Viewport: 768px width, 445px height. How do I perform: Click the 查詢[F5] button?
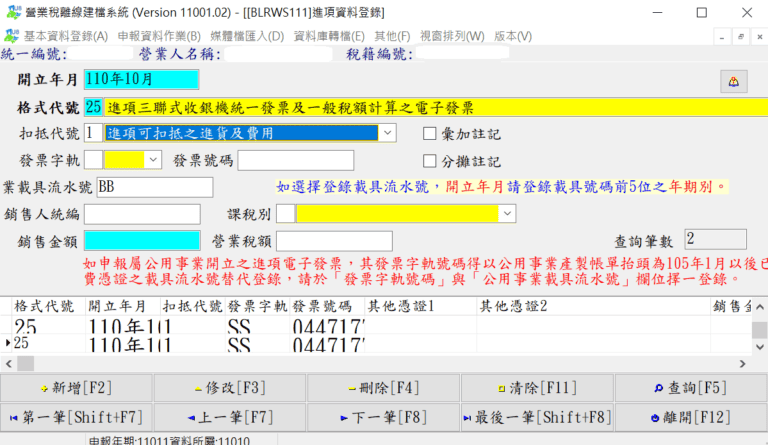pos(691,388)
